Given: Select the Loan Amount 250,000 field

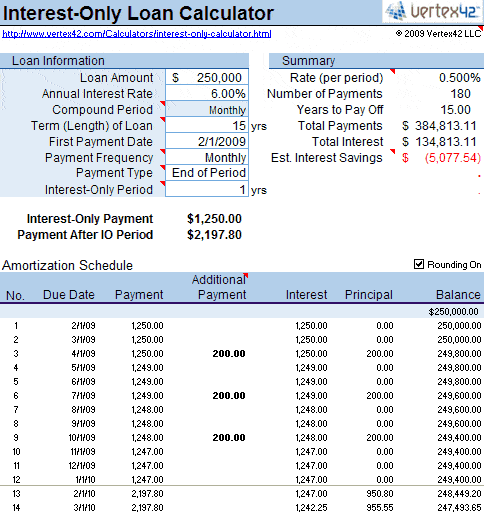Looking at the screenshot, I should point(207,77).
